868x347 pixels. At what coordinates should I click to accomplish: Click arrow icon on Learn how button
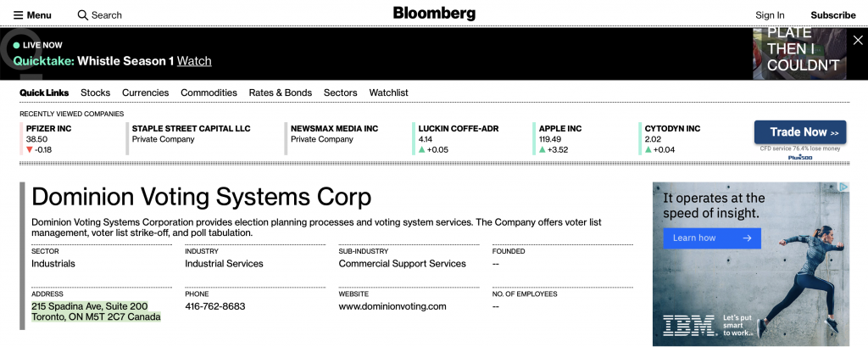click(x=748, y=238)
